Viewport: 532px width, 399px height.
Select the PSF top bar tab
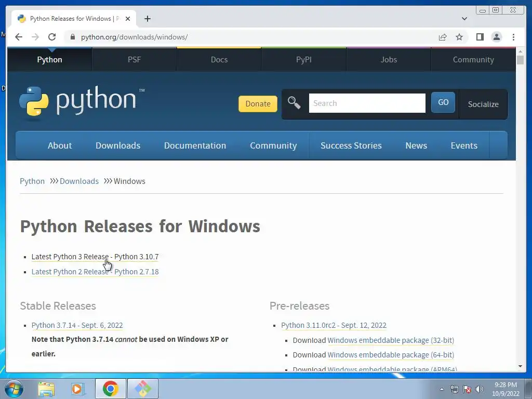coord(134,60)
